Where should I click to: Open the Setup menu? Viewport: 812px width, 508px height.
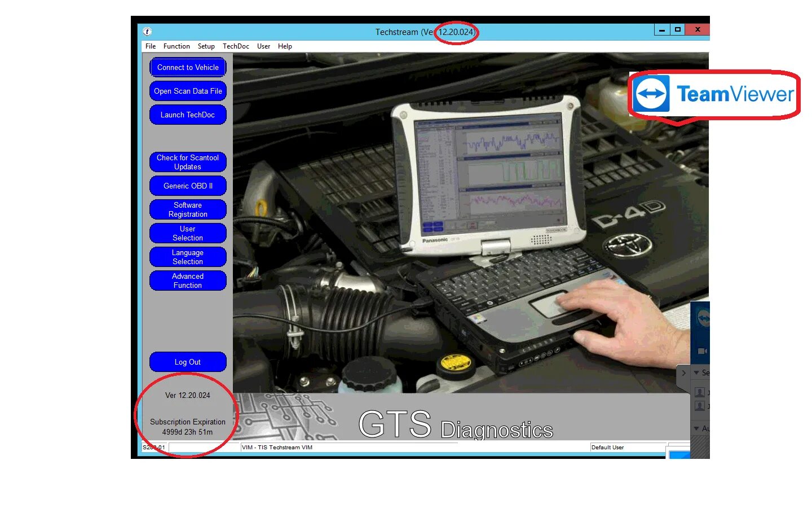[x=206, y=46]
